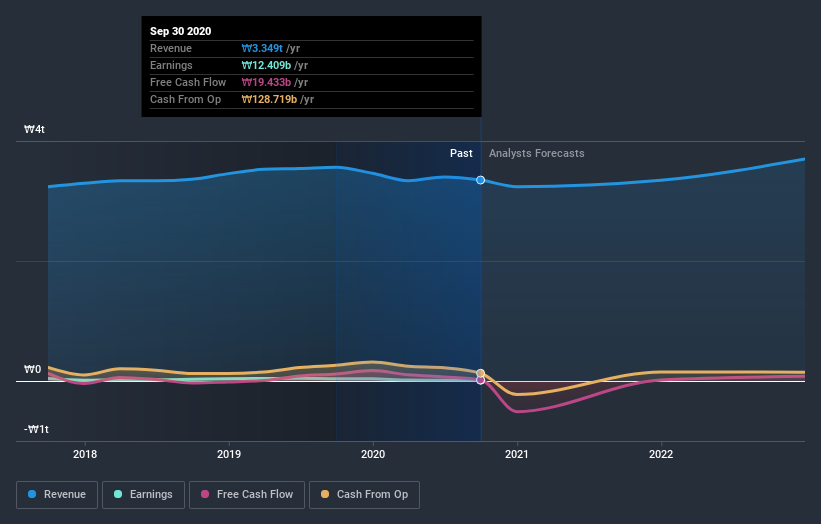Image resolution: width=821 pixels, height=524 pixels.
Task: Toggle the Revenue legend series
Action: 57,495
